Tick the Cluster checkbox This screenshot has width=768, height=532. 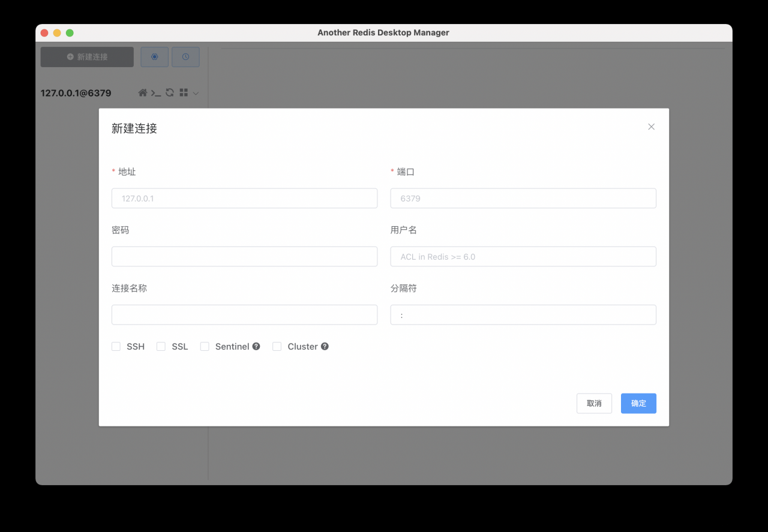pos(277,347)
